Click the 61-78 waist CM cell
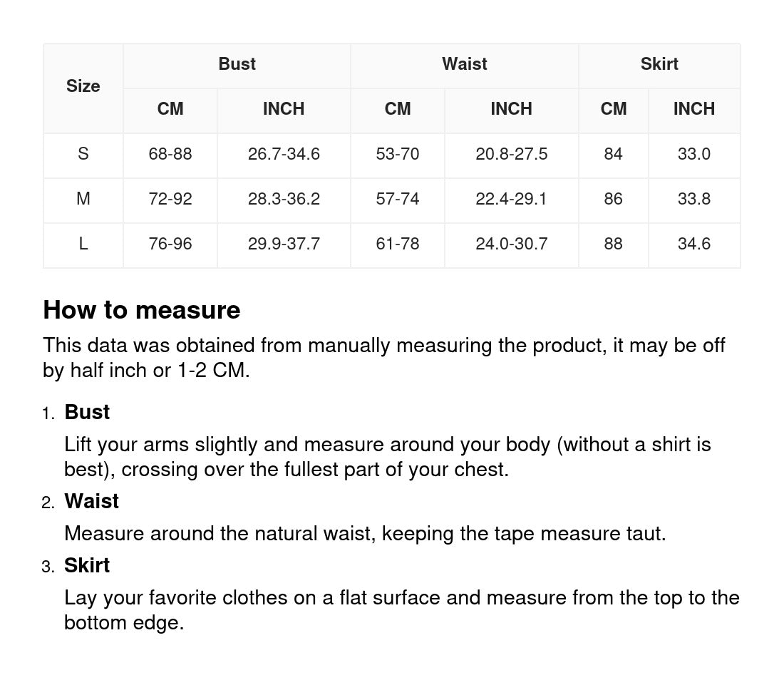This screenshot has width=784, height=680. (x=398, y=244)
